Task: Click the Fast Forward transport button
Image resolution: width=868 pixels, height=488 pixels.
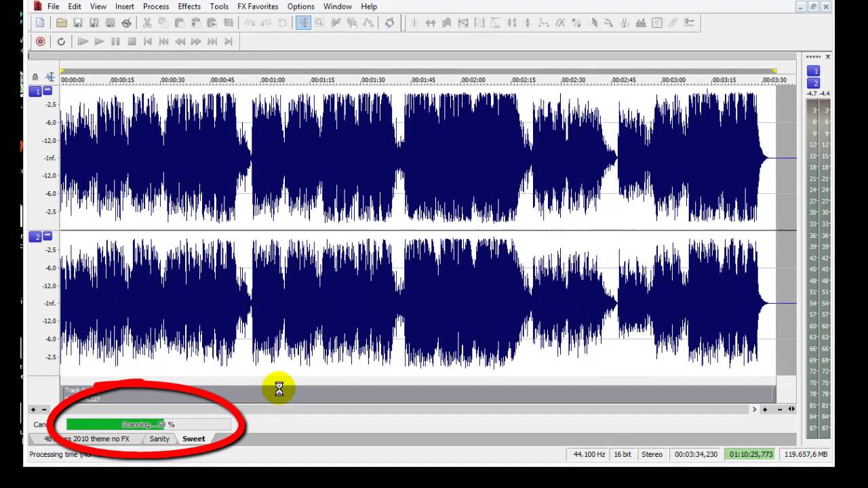Action: [196, 41]
